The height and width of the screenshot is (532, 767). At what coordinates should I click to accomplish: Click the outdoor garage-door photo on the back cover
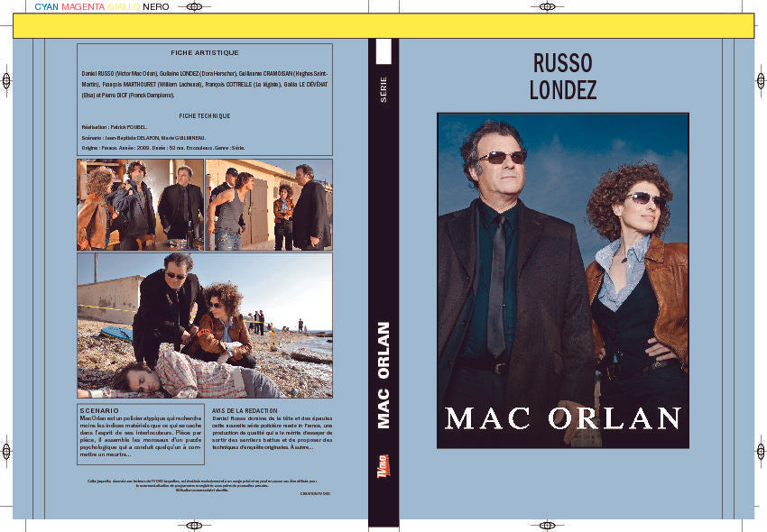click(269, 205)
